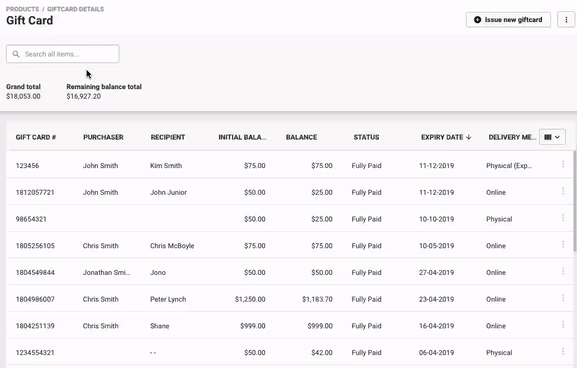Click expiry date 10-10-2019
Screen dimensions: 577x368
pos(436,219)
